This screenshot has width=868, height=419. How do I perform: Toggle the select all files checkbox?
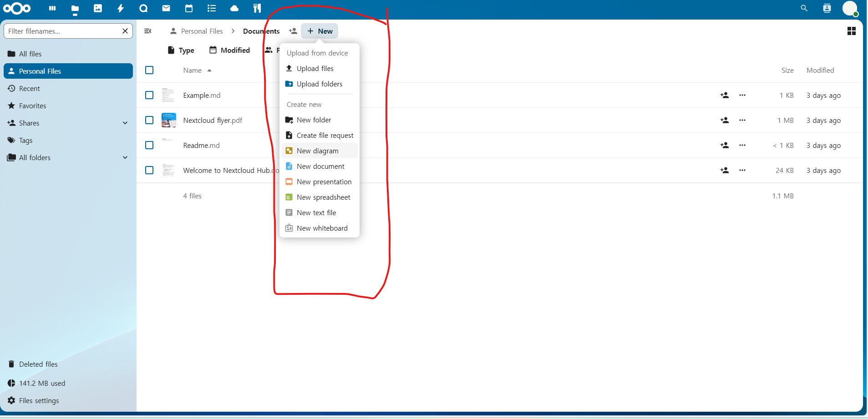[149, 70]
